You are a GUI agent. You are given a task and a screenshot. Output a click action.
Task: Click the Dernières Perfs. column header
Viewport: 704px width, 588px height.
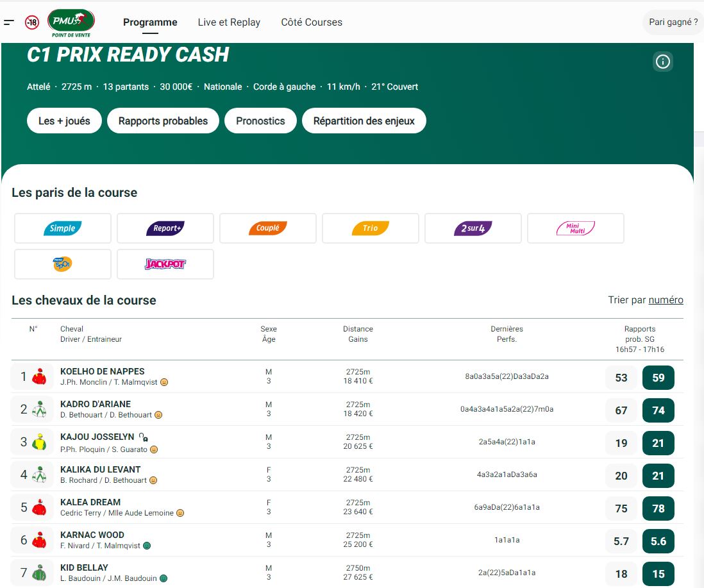507,334
